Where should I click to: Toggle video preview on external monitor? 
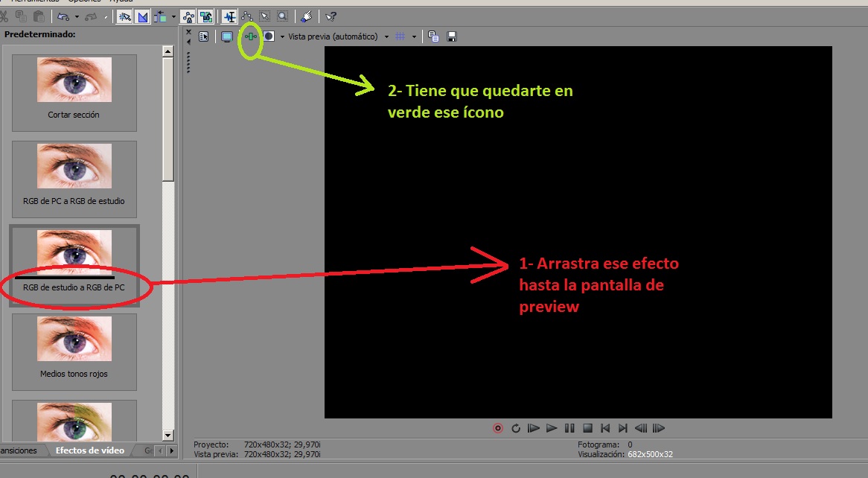226,36
